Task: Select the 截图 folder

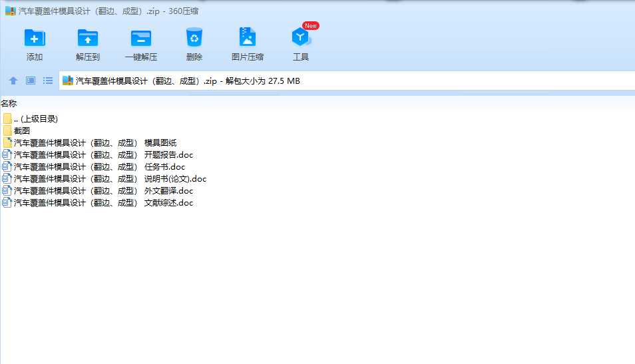Action: point(16,131)
